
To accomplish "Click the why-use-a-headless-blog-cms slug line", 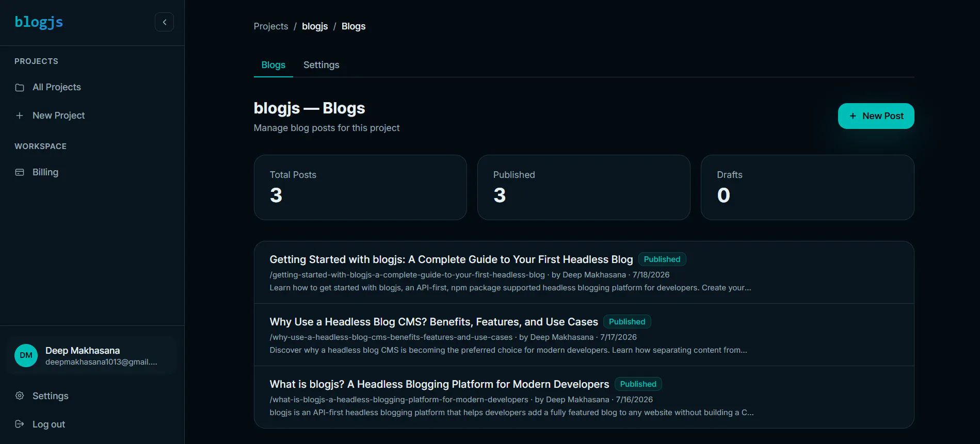I will coord(453,337).
